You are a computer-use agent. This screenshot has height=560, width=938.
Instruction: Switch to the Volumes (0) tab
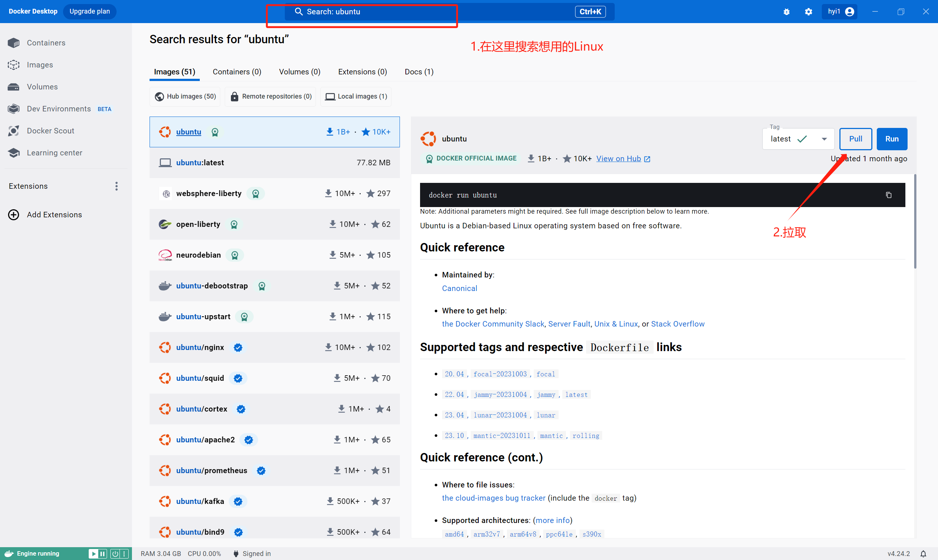[x=299, y=72]
